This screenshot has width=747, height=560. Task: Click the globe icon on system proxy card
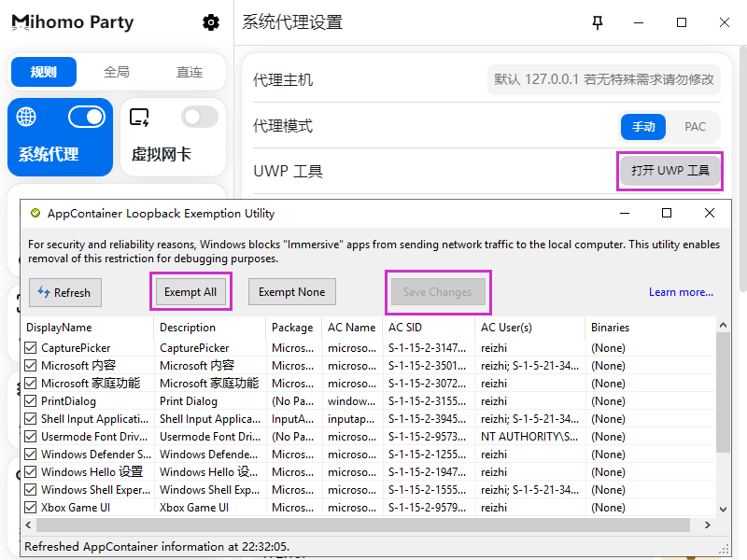click(27, 117)
